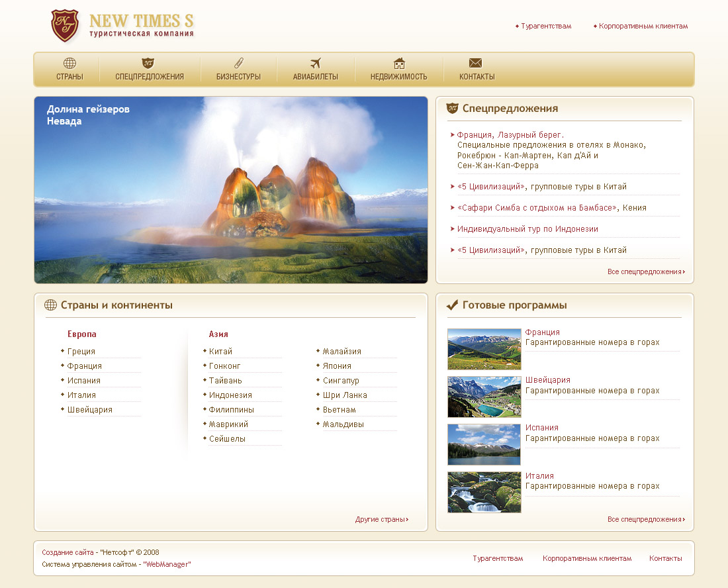Viewport: 728px width, 588px height.
Task: Open the Авиабилеты menu item
Action: click(x=316, y=77)
